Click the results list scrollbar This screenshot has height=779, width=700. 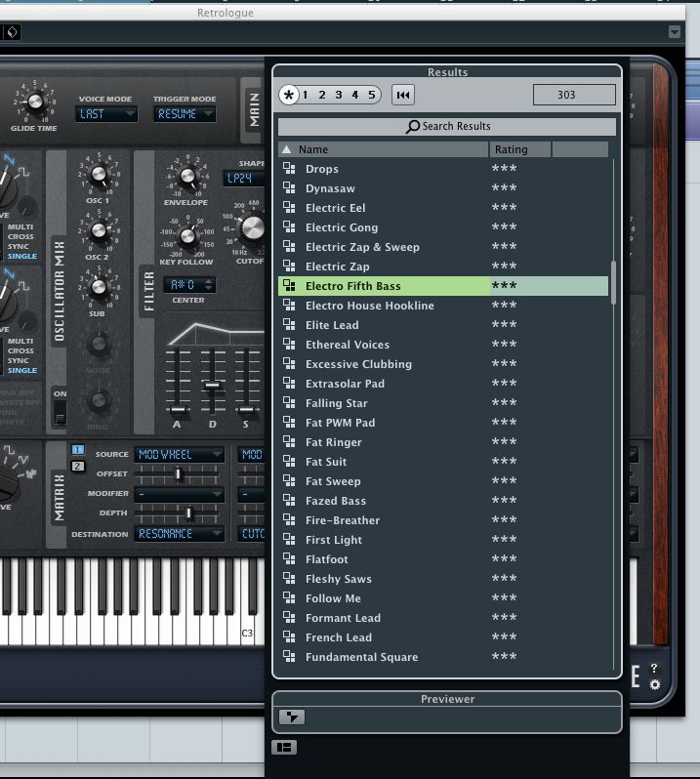coord(613,282)
